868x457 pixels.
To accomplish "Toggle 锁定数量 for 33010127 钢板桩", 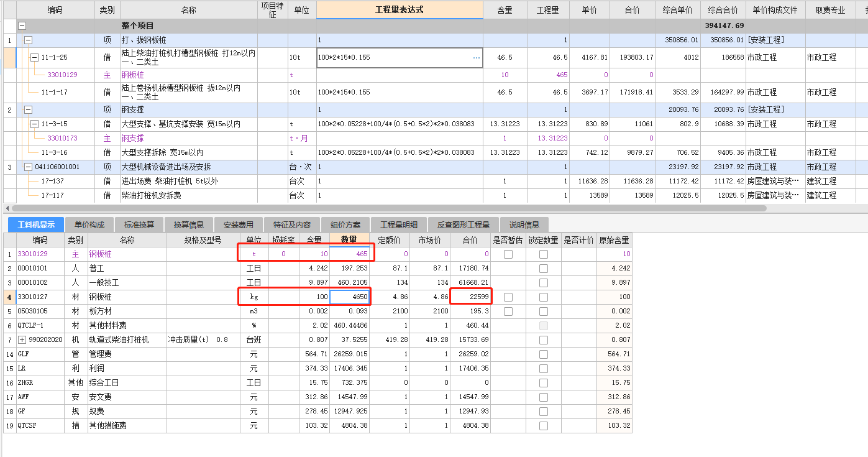I will [544, 297].
